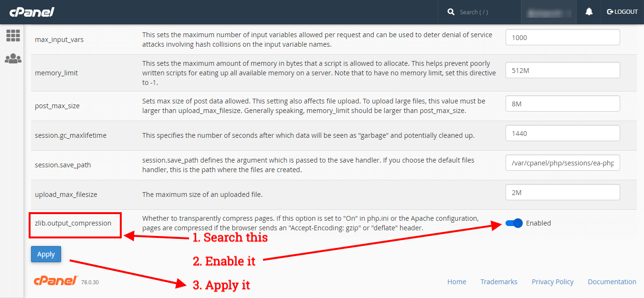Image resolution: width=644 pixels, height=298 pixels.
Task: Click the logout arrow icon
Action: 610,12
